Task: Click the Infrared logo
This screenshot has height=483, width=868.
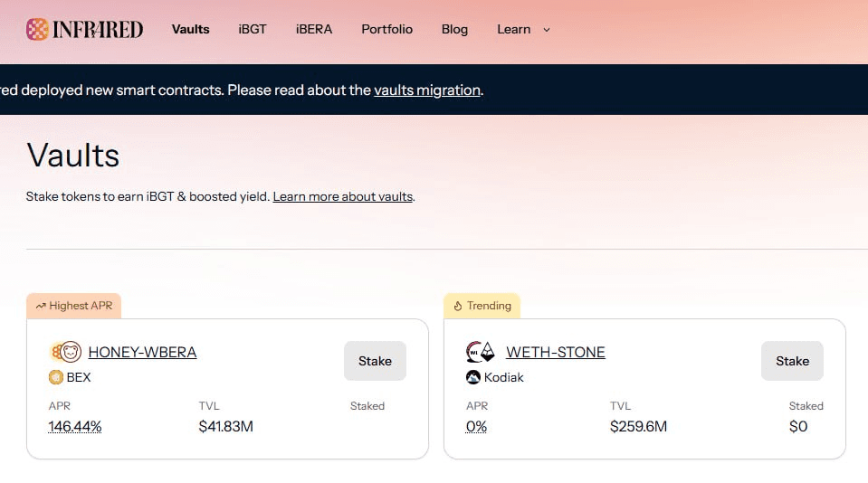Action: pos(85,29)
